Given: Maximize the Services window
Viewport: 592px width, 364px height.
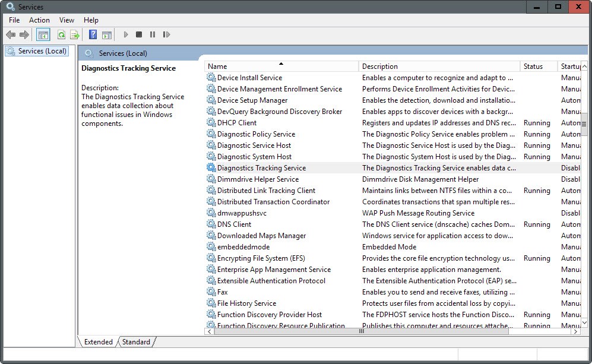Looking at the screenshot, I should pos(558,7).
